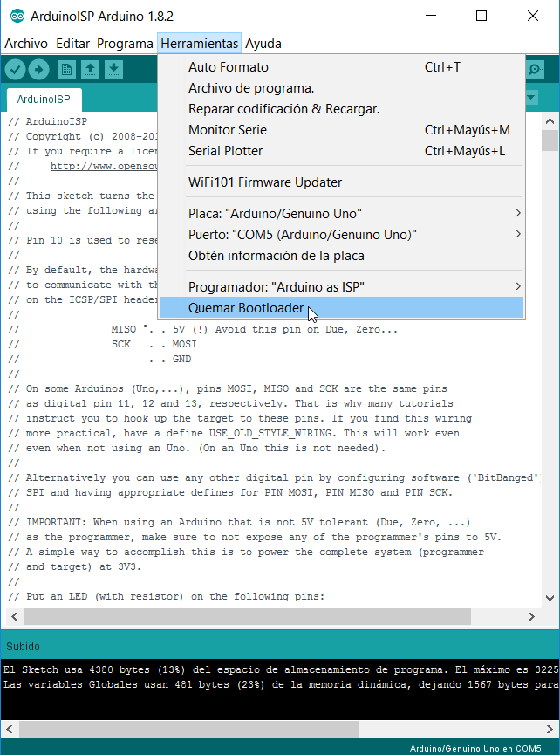Save sketch with the down-arrow icon
Image resolution: width=560 pixels, height=755 pixels.
pyautogui.click(x=113, y=69)
